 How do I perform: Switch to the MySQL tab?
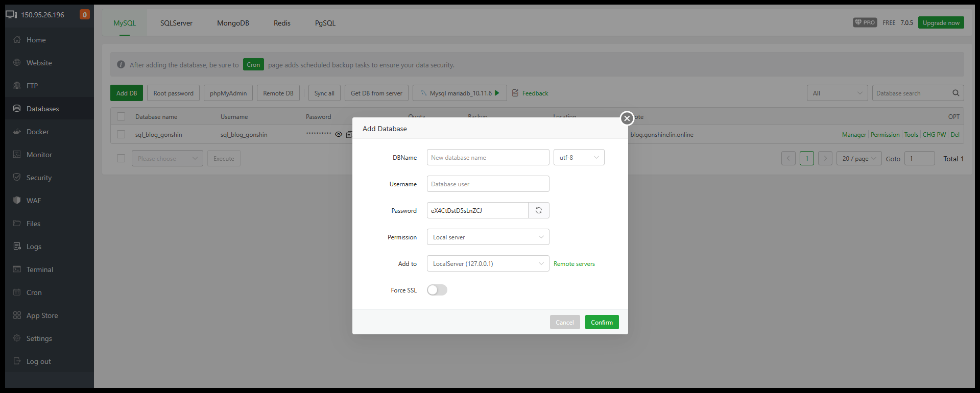[x=125, y=23]
